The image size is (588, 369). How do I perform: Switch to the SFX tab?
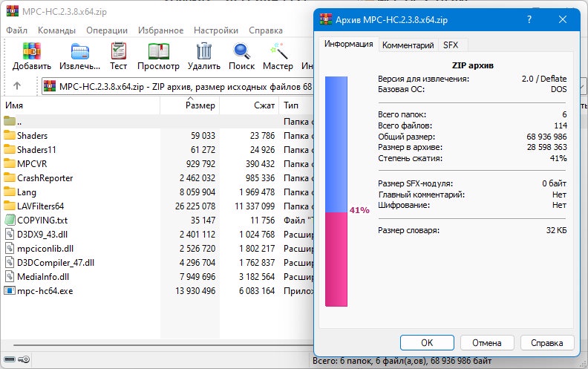click(x=451, y=45)
